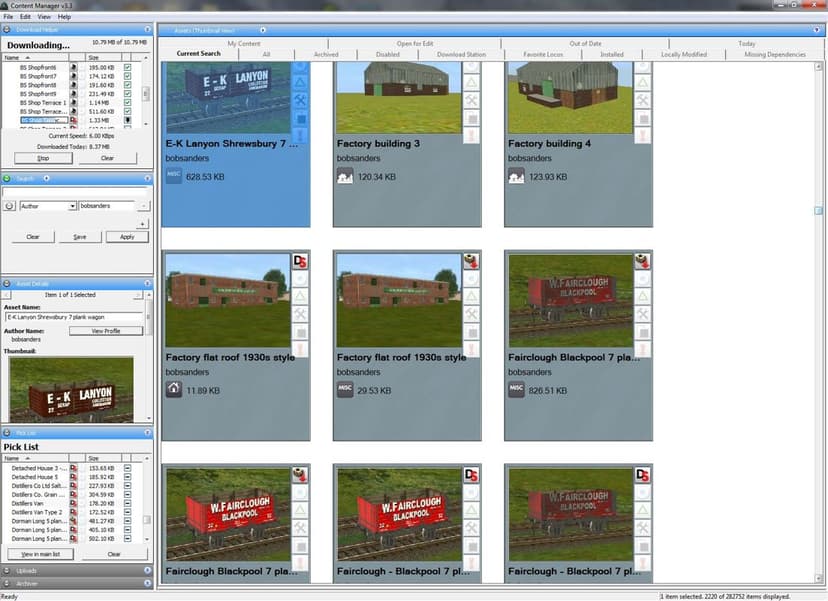828x601 pixels.
Task: Click house type icon beside 11.89 KB
Action: click(174, 390)
